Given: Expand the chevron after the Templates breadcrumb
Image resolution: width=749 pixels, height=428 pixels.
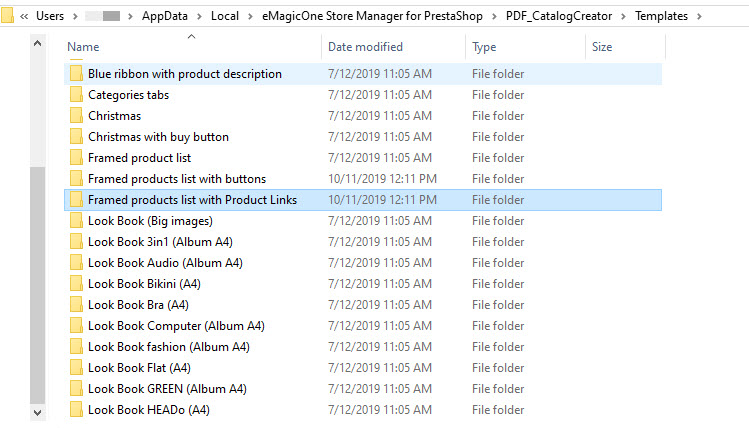Looking at the screenshot, I should [699, 16].
